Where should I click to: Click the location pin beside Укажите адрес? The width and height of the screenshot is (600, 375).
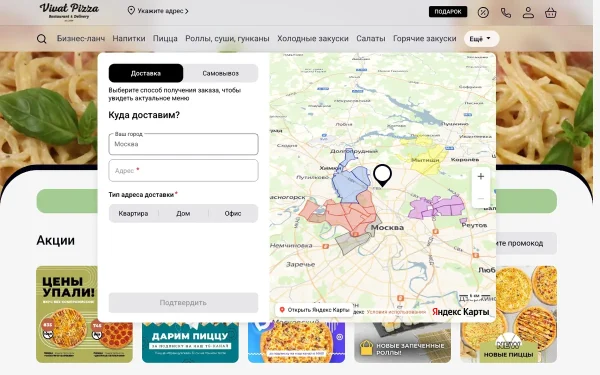131,11
